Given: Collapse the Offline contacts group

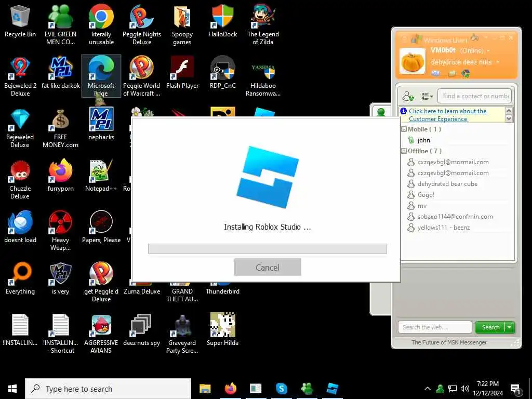Looking at the screenshot, I should pyautogui.click(x=404, y=151).
